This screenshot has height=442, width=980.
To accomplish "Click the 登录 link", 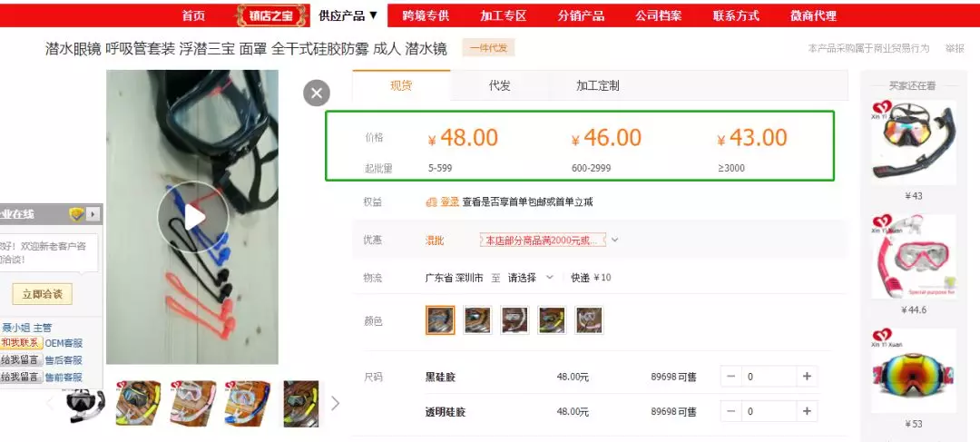I will [450, 201].
